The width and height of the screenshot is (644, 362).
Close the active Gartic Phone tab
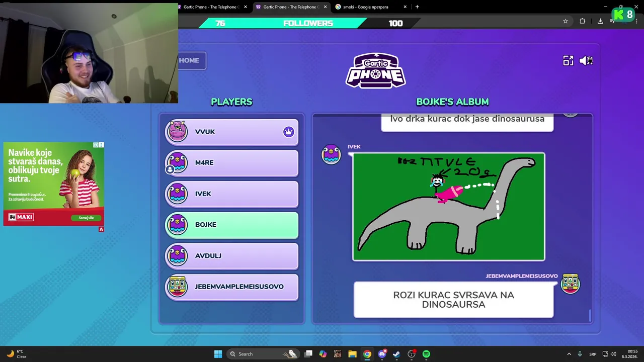tap(325, 7)
